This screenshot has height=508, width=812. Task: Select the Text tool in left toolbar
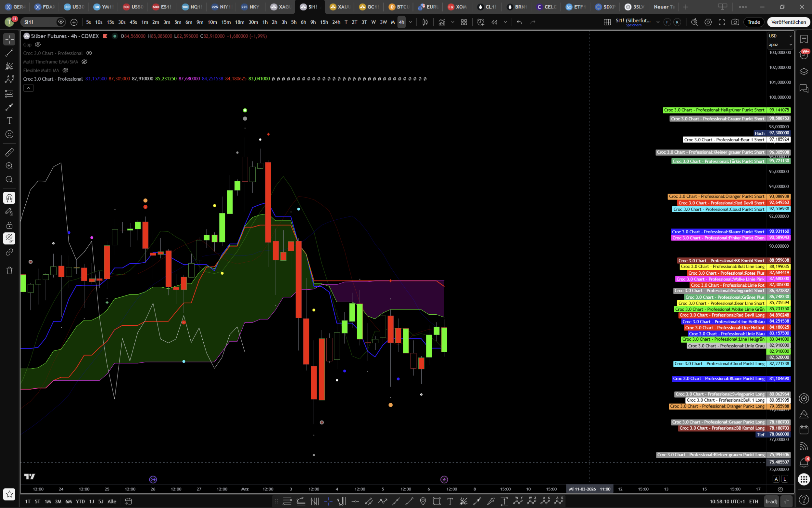pyautogui.click(x=9, y=121)
